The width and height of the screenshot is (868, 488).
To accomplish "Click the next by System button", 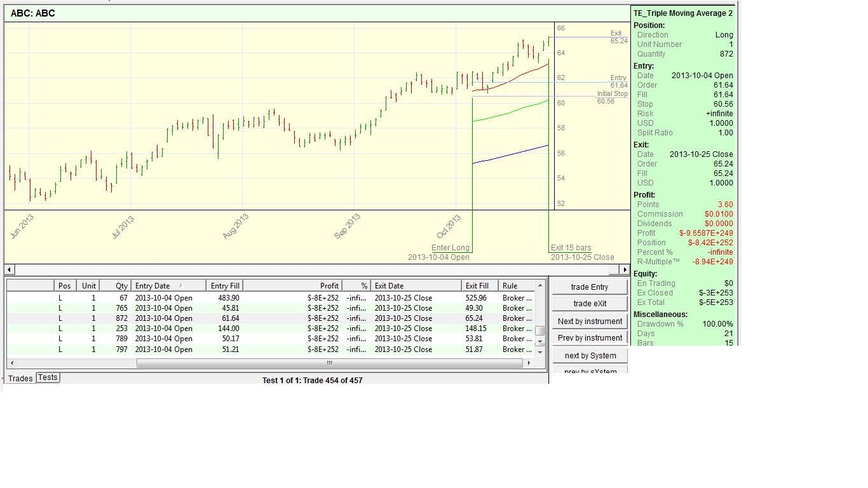I will point(590,356).
